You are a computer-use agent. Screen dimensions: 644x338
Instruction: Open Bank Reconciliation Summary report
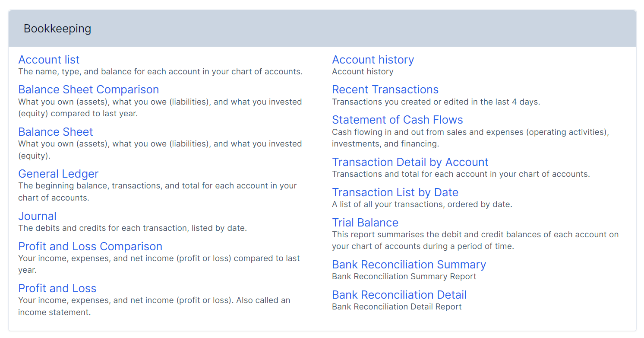[409, 265]
